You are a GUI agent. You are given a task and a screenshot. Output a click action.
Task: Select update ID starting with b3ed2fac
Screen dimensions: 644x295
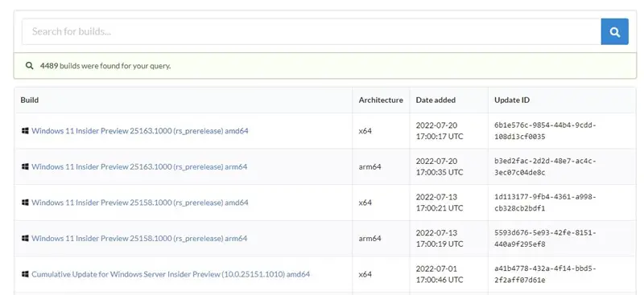coord(545,166)
